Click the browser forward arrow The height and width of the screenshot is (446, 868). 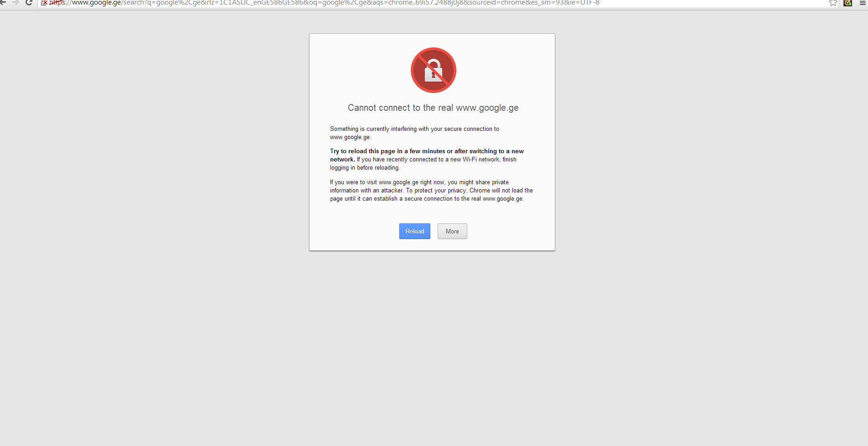[15, 2]
